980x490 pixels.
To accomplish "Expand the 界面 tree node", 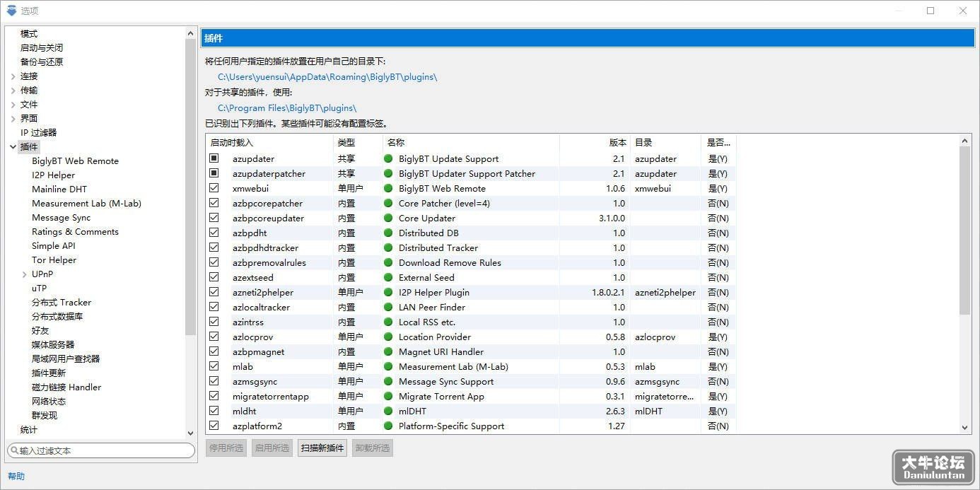I will [x=13, y=119].
